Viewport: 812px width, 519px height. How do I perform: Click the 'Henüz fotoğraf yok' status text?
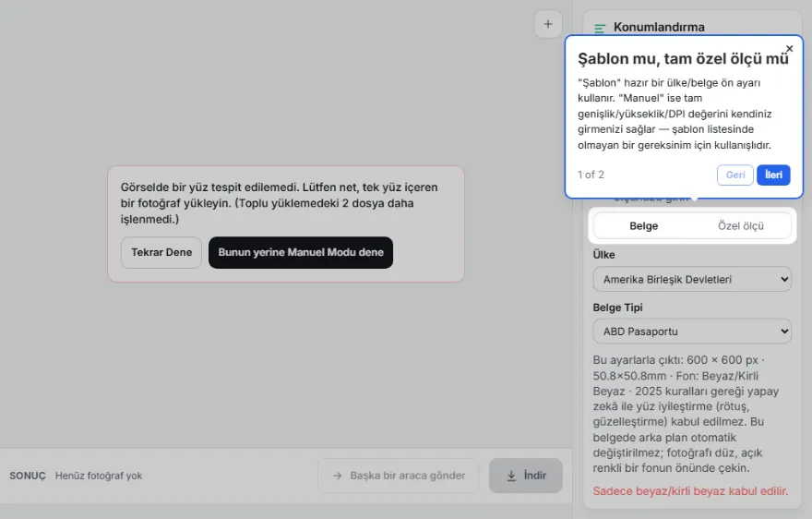coord(99,476)
